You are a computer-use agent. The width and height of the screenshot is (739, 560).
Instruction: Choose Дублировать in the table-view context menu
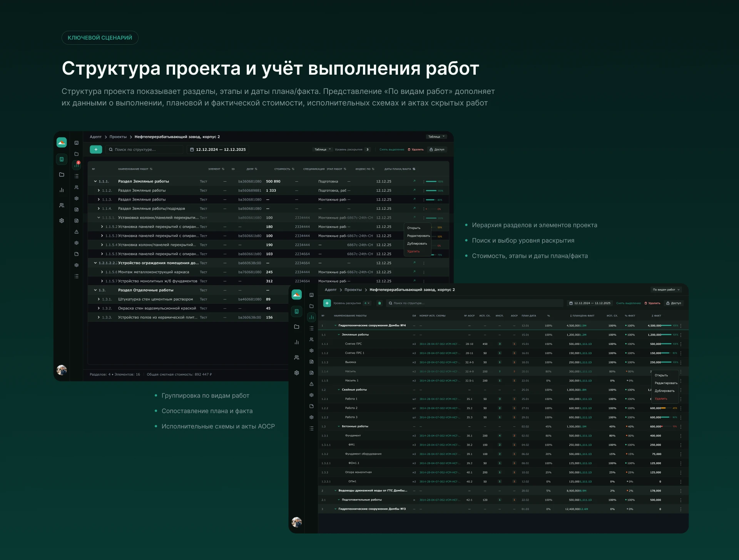pyautogui.click(x=417, y=244)
